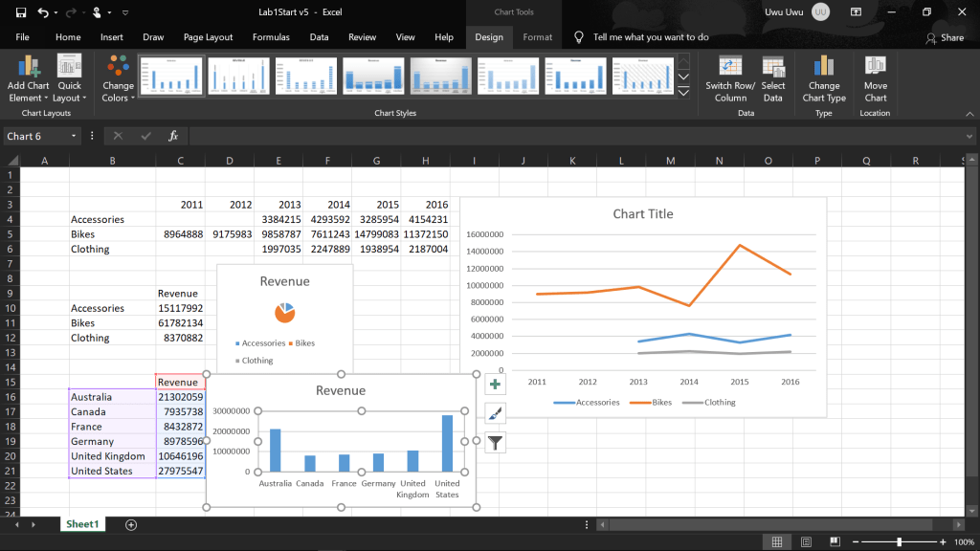The image size is (980, 551).
Task: Select the first chart style thumbnail
Action: pyautogui.click(x=171, y=76)
